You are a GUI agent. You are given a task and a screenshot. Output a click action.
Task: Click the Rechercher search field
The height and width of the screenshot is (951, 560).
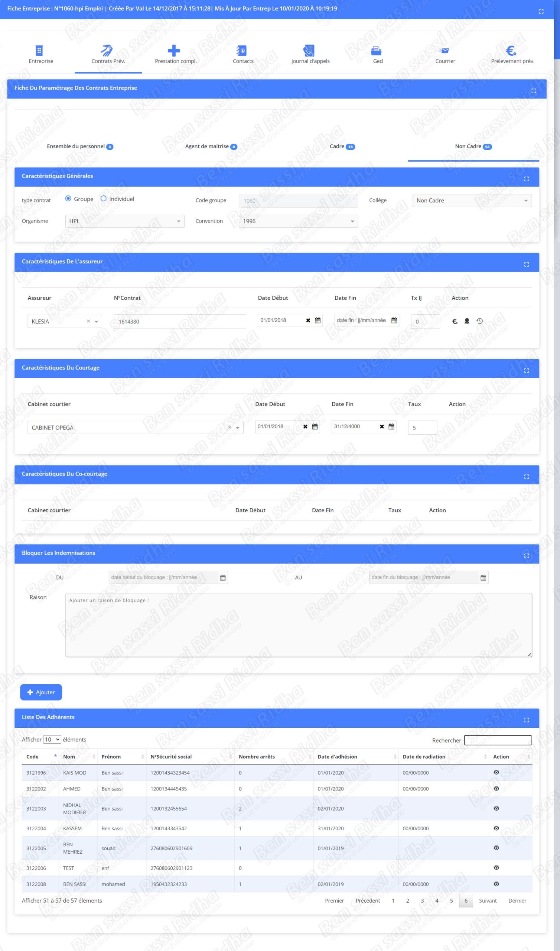tap(497, 740)
